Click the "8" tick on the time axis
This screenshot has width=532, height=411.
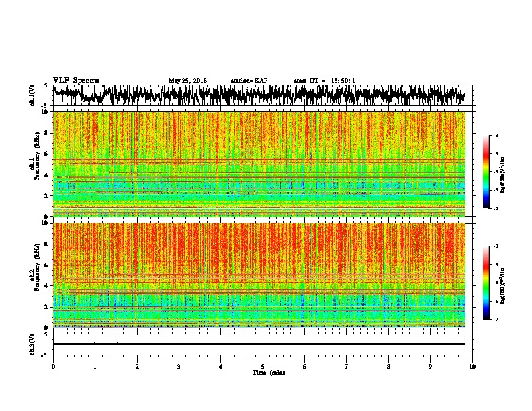point(388,367)
